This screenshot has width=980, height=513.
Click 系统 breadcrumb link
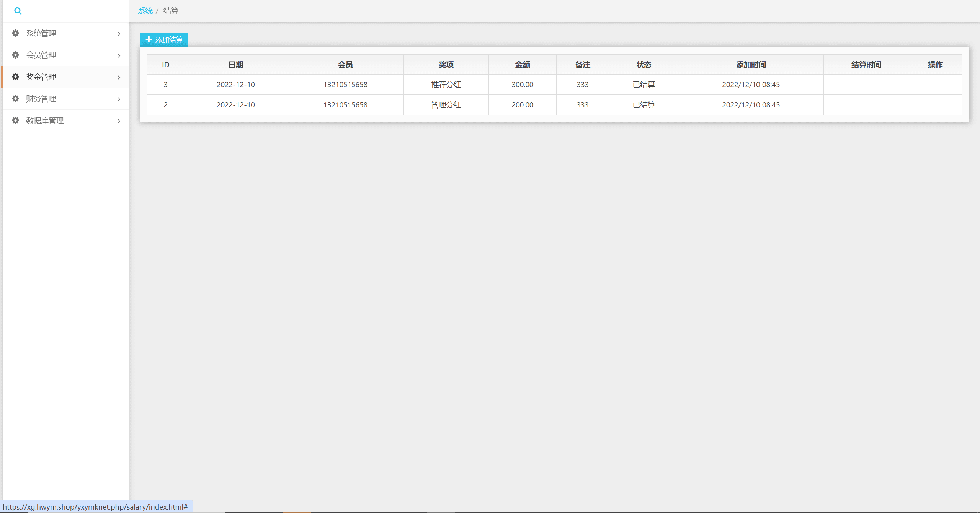coord(145,11)
